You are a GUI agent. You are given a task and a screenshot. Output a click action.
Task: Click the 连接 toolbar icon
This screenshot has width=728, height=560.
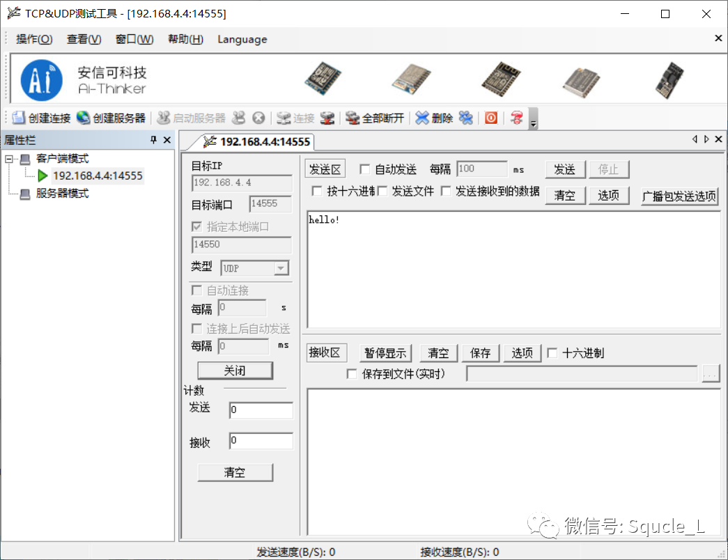tap(284, 118)
